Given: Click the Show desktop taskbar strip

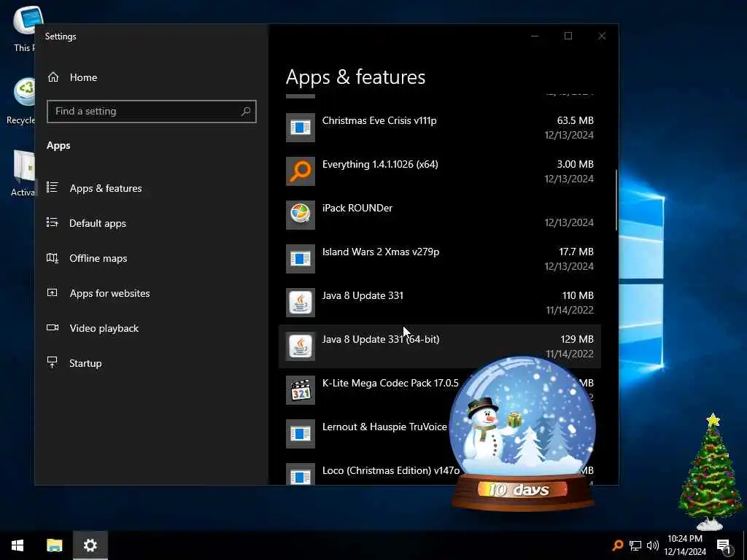Looking at the screenshot, I should [745, 545].
